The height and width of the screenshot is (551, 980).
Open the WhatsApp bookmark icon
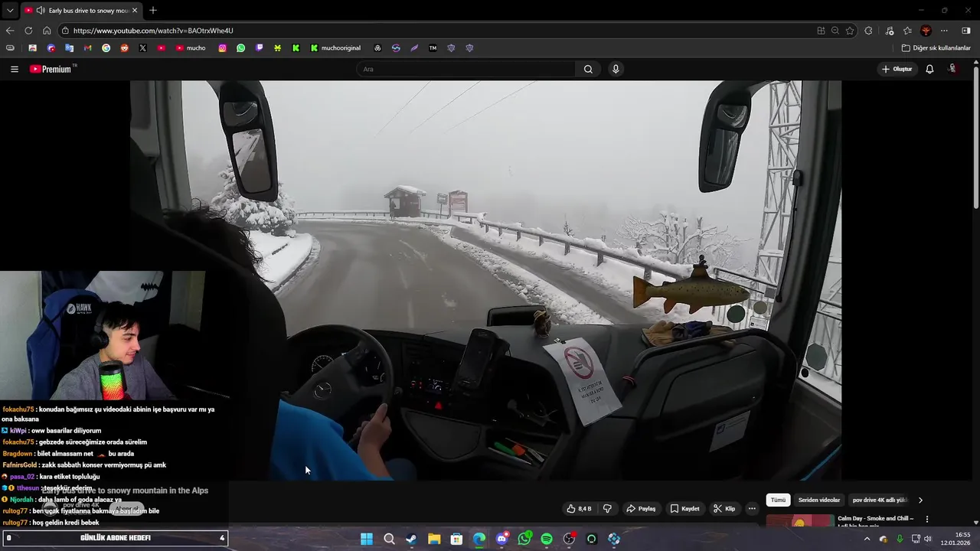pos(241,47)
